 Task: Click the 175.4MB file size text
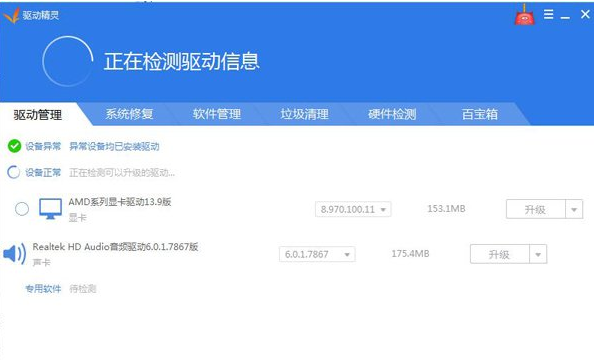click(410, 254)
